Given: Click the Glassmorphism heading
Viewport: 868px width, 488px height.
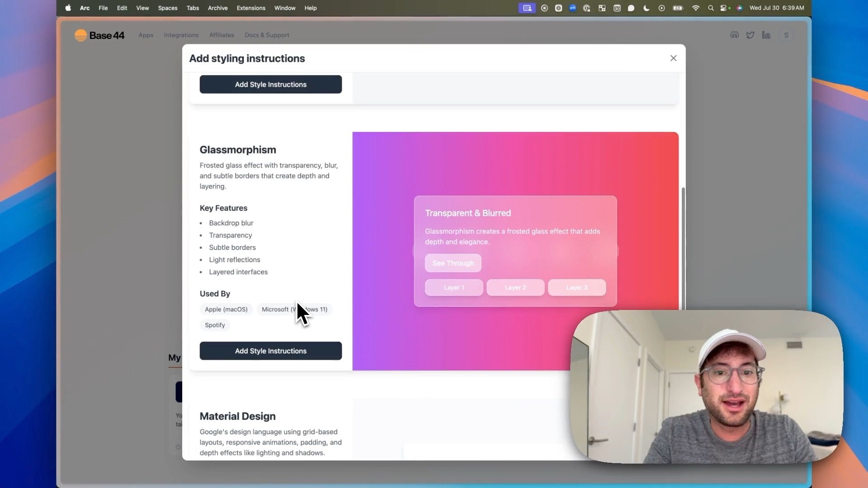Looking at the screenshot, I should point(238,150).
